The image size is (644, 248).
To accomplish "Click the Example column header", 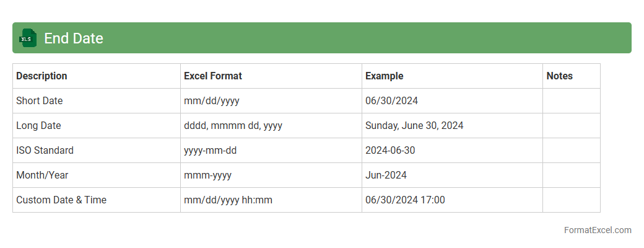I will click(x=384, y=76).
